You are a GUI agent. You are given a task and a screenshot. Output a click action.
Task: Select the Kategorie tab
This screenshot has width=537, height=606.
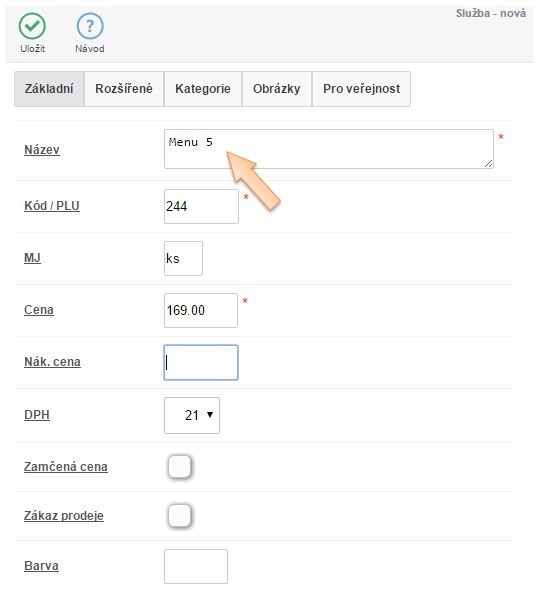pyautogui.click(x=203, y=89)
